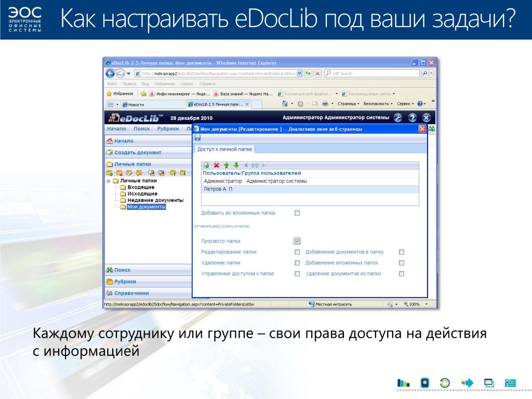The image size is (532, 399).
Task: Open 'Избранное' favorites button
Action: point(120,94)
